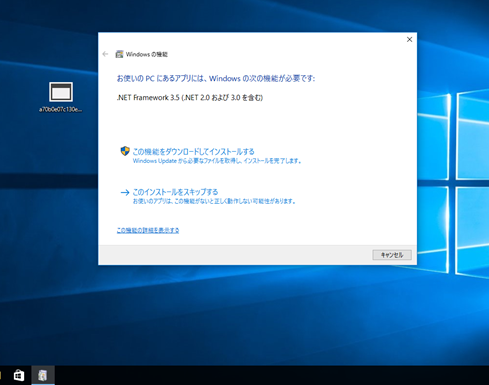489x385 pixels.
Task: Click the Windows の機能 title icon
Action: (119, 54)
